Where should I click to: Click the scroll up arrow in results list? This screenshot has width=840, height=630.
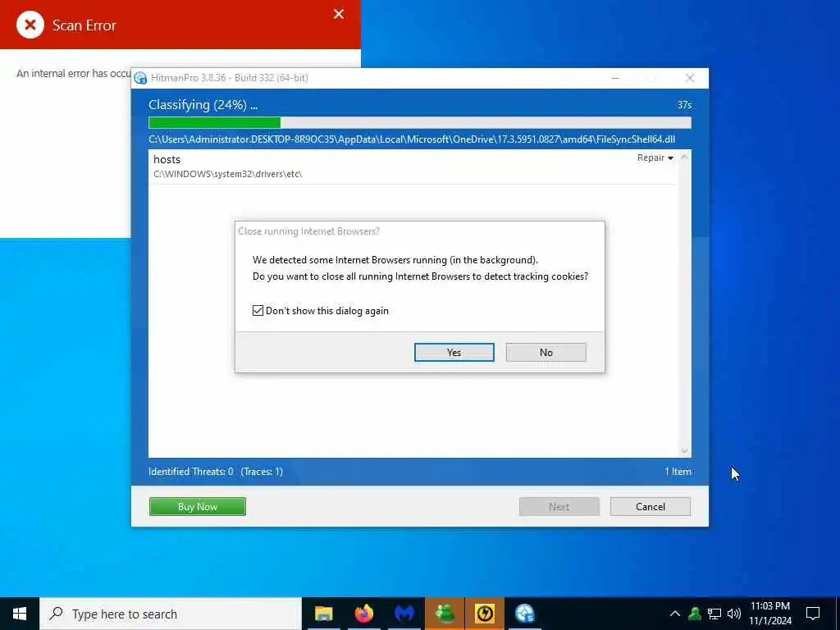pyautogui.click(x=684, y=157)
